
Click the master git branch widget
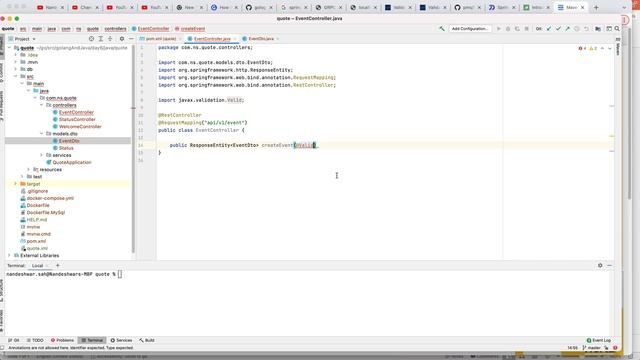coord(592,348)
